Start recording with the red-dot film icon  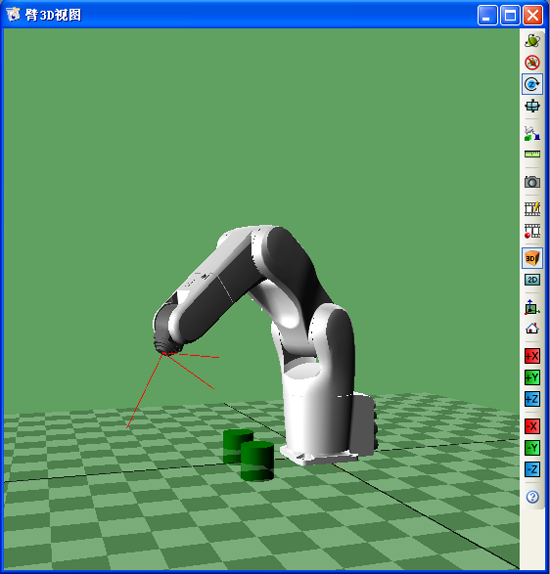tap(532, 231)
